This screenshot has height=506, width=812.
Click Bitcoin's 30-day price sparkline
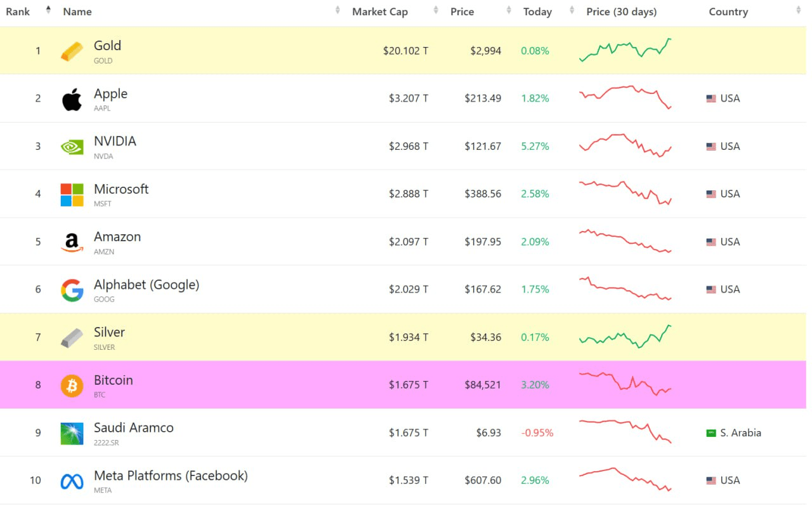coord(625,384)
